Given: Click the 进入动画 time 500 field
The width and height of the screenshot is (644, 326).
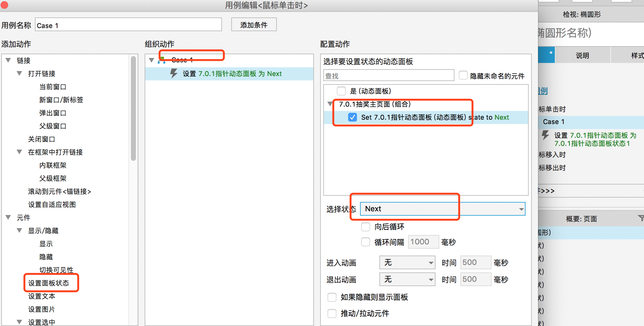Looking at the screenshot, I should [476, 262].
